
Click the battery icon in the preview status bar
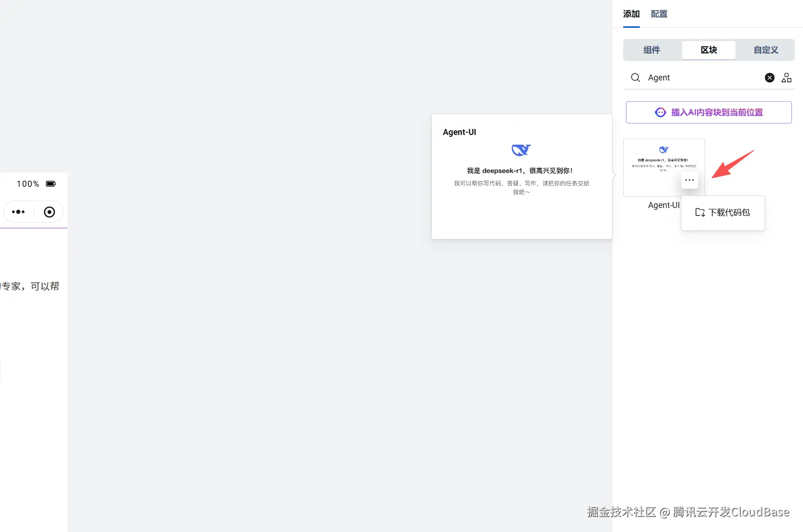click(51, 183)
